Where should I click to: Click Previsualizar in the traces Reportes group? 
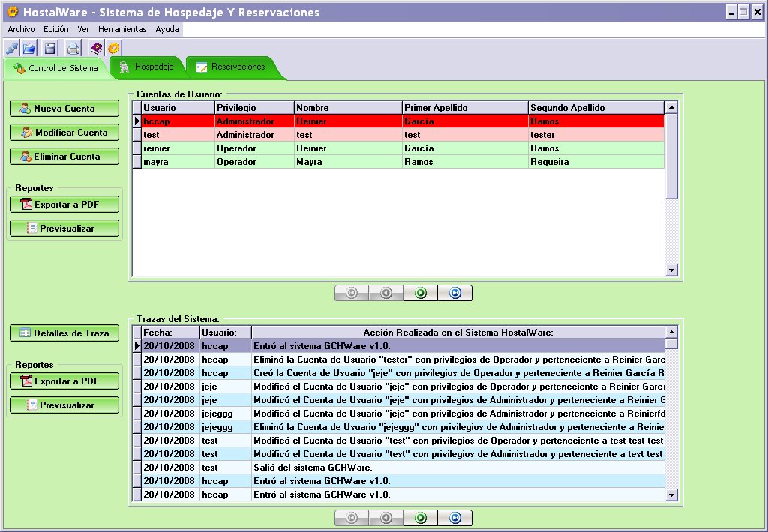(64, 405)
